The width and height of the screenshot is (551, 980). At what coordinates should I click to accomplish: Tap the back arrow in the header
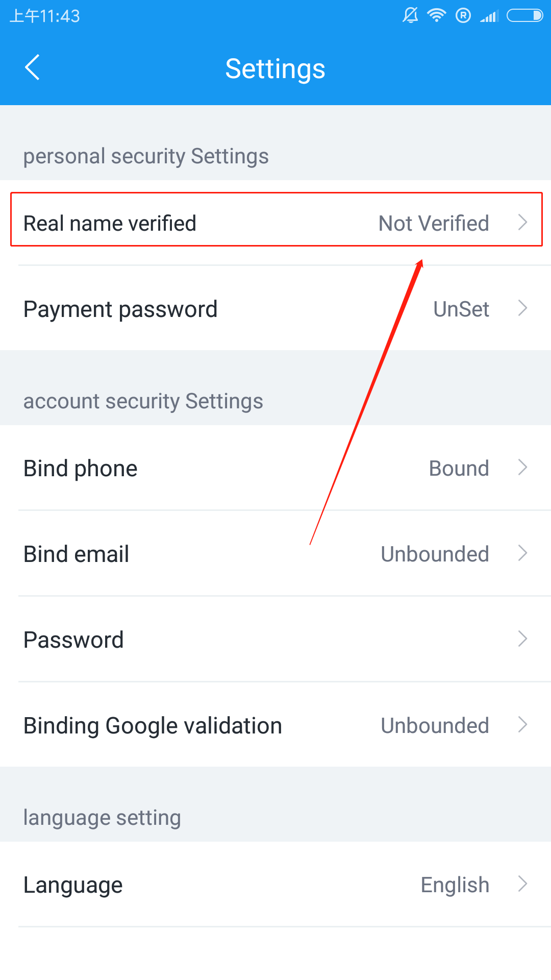tap(32, 68)
